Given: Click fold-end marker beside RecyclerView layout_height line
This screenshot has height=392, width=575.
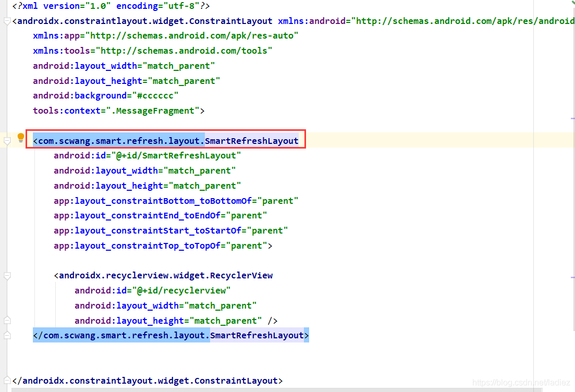Looking at the screenshot, I should tap(7, 320).
